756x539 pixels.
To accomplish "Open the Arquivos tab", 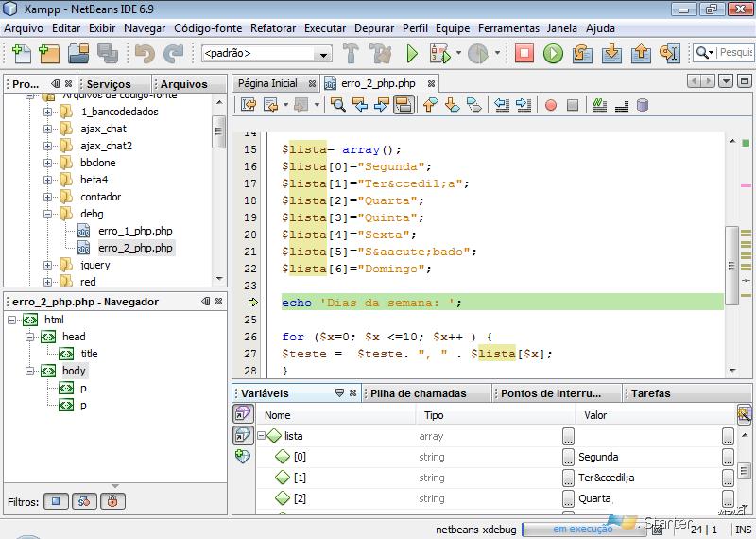I will click(183, 84).
